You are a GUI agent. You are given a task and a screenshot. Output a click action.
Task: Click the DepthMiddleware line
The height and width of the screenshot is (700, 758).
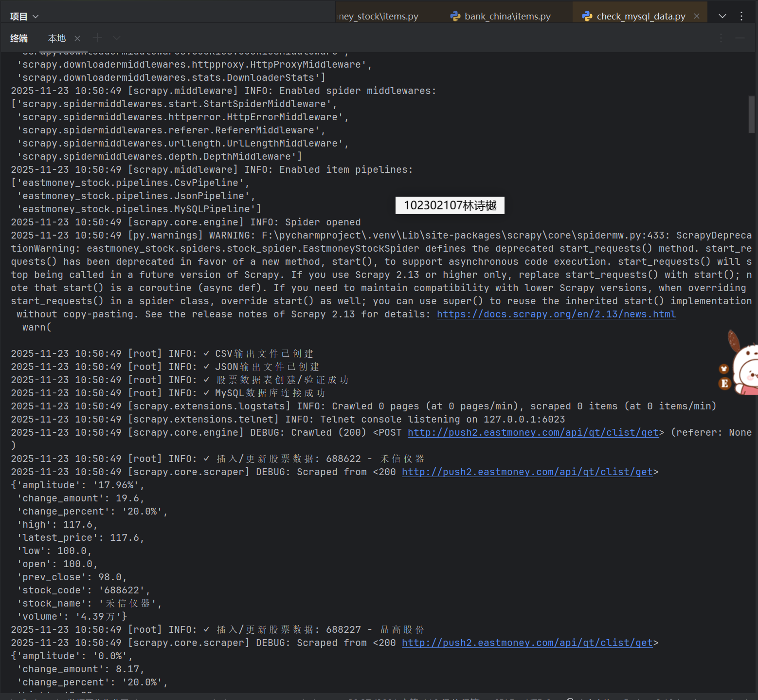point(159,156)
